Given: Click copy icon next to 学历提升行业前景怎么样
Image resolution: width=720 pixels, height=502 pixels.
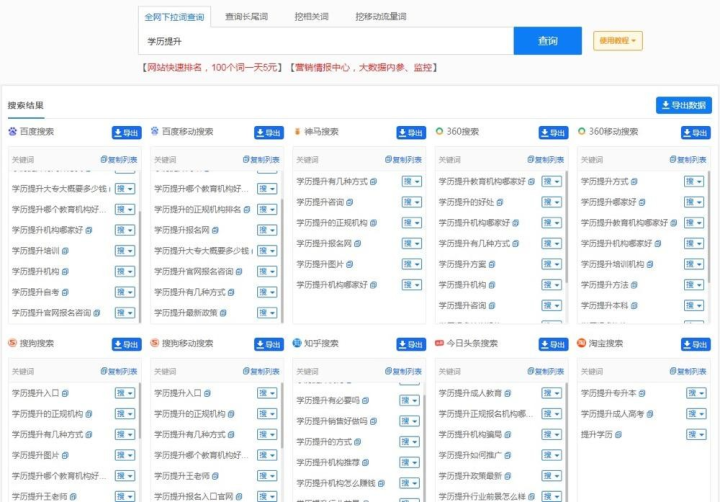Looking at the screenshot, I should tap(531, 496).
